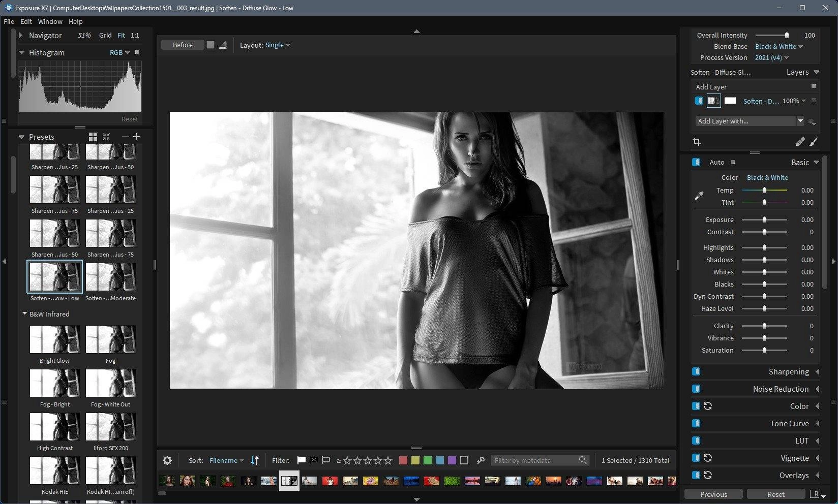Open the Layout Single dropdown
Screen dimensions: 838x504
278,45
